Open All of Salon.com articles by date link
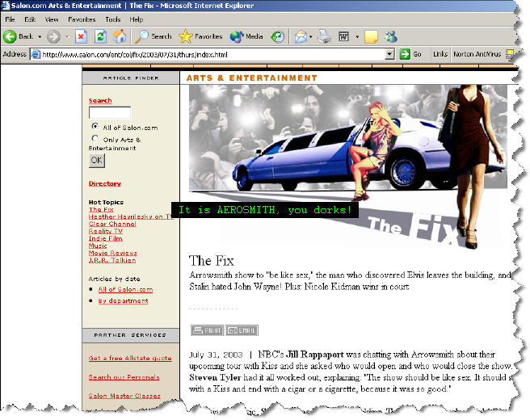This screenshot has width=530, height=420. coord(125,290)
